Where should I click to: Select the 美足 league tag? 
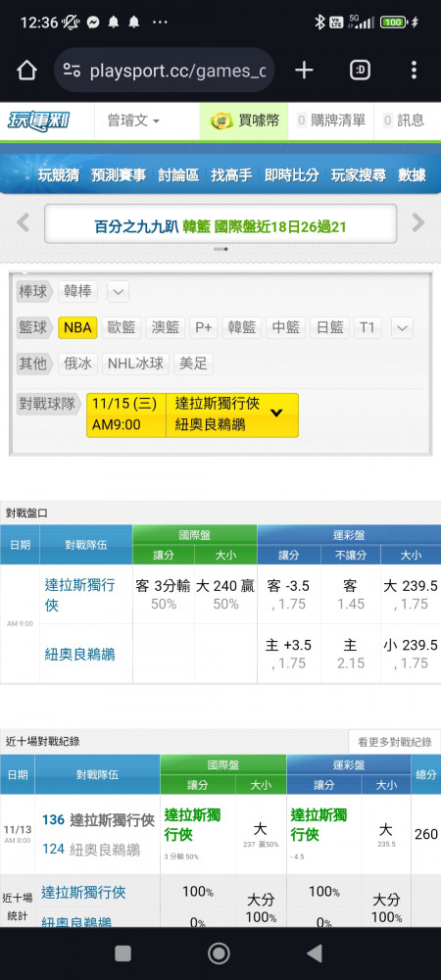[x=193, y=364]
